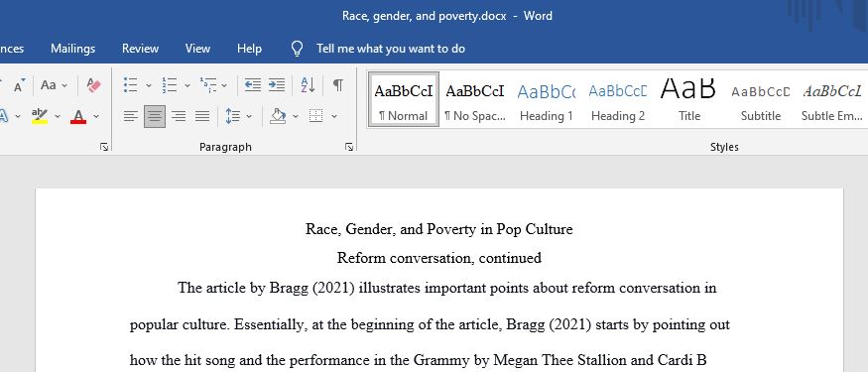Open the Shading color dropdown arrow

click(x=296, y=116)
